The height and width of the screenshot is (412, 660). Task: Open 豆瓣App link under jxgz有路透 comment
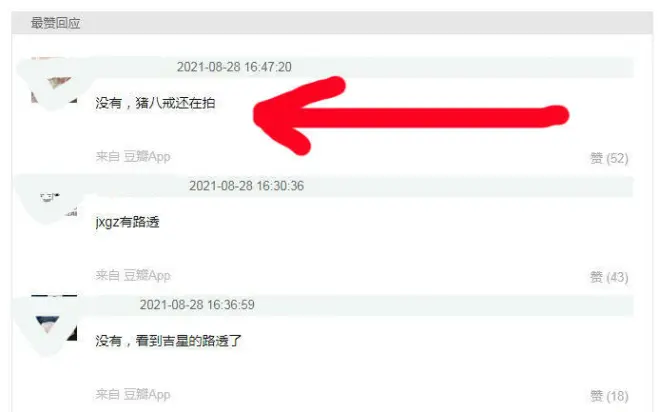(147, 275)
